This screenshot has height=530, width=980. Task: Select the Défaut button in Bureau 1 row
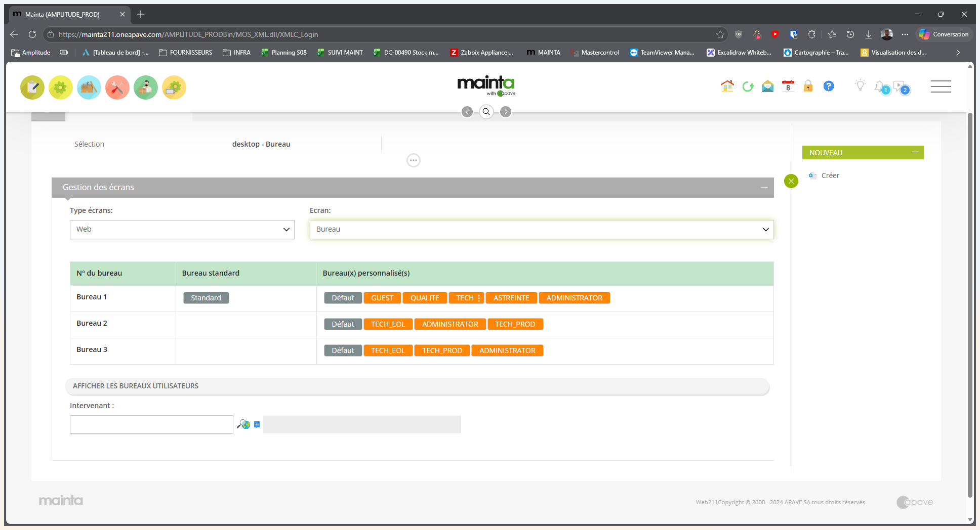343,298
